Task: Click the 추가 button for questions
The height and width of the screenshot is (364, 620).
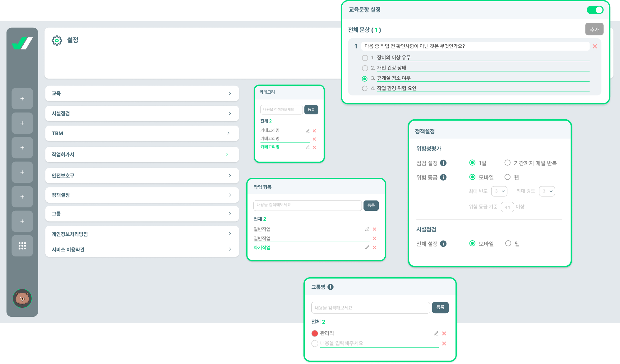Action: (594, 29)
